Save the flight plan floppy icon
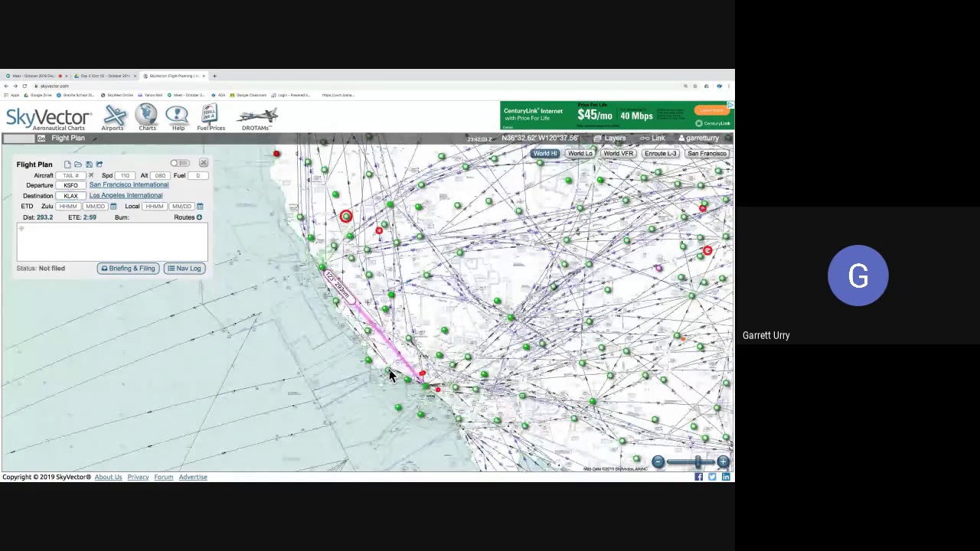Viewport: 980px width, 551px height. 89,164
